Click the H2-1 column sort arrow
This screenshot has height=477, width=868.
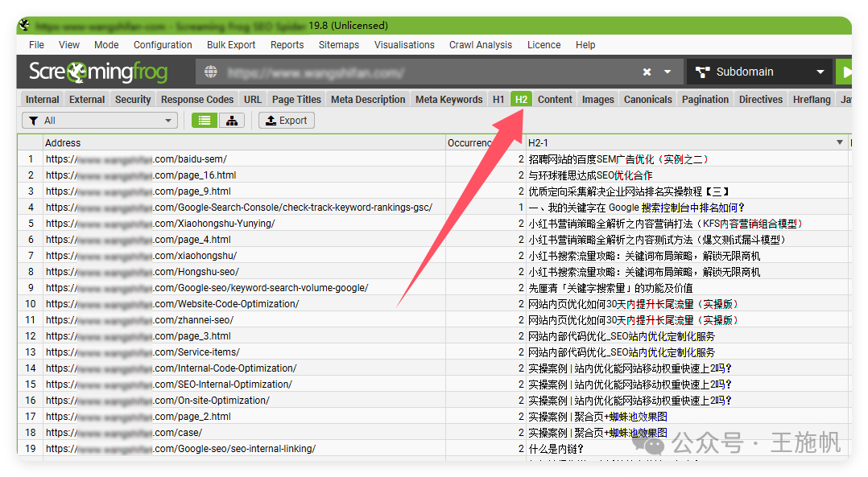tap(840, 142)
